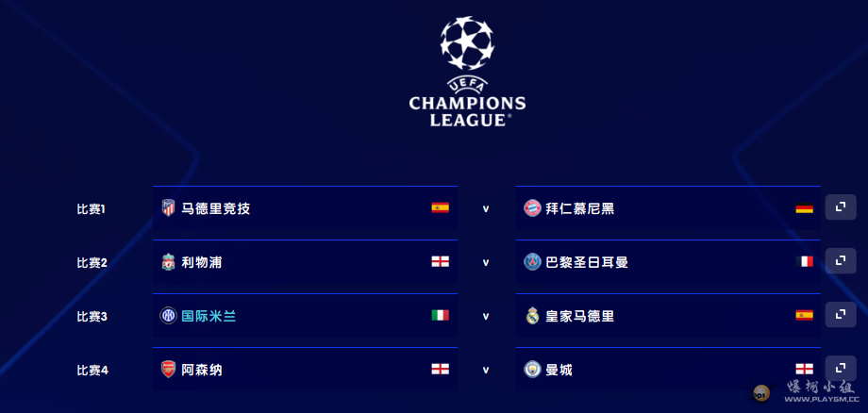Click the Bayern Munich club crest

[x=532, y=208]
